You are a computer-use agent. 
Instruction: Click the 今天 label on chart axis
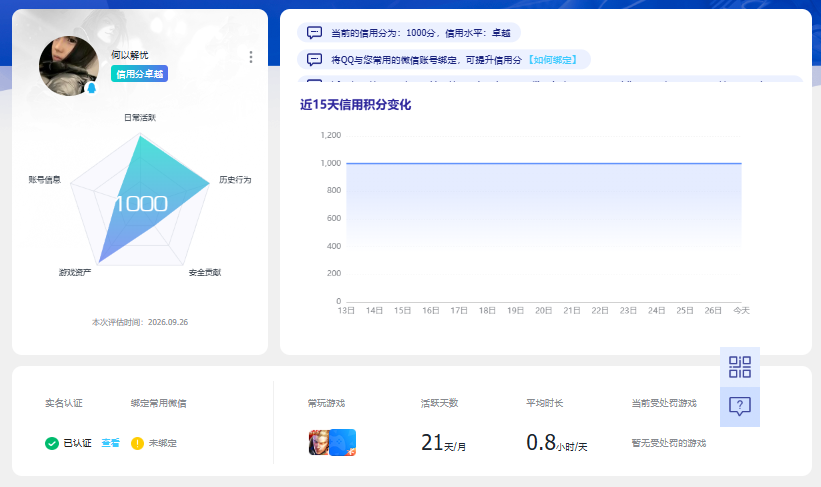741,311
